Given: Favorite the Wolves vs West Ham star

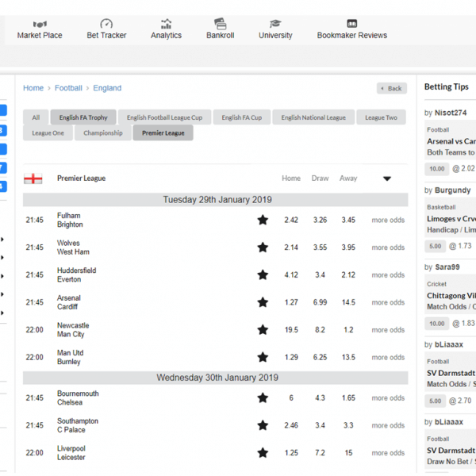Looking at the screenshot, I should point(263,248).
